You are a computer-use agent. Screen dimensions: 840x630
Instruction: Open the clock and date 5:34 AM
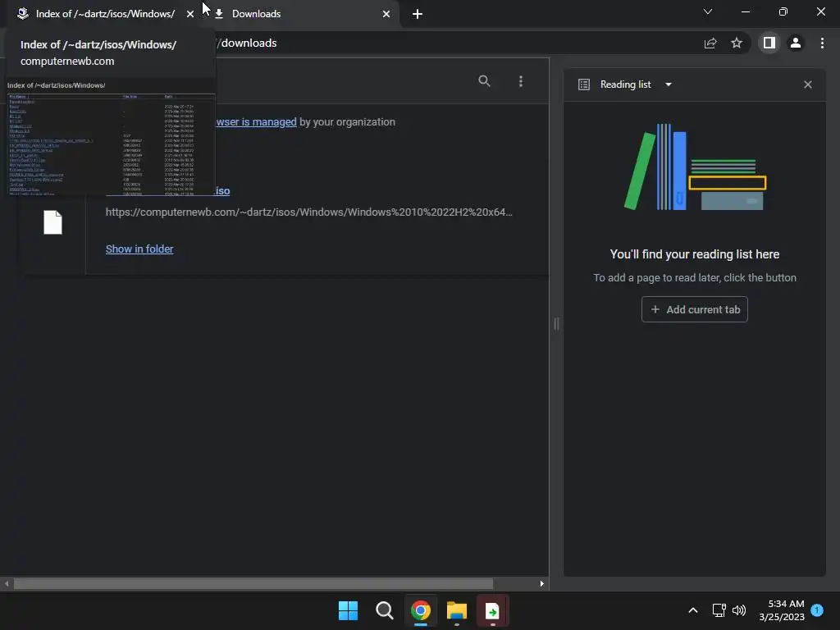click(782, 610)
